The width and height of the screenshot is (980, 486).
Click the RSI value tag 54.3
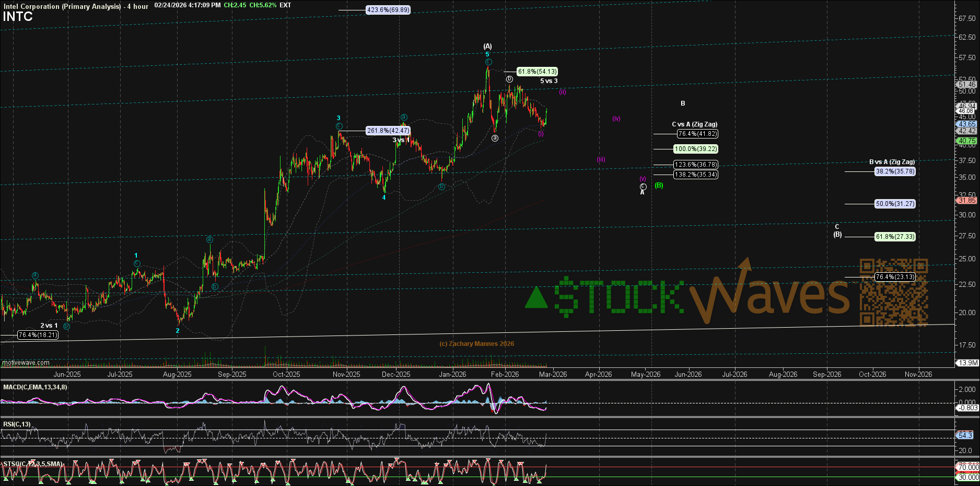pos(964,435)
